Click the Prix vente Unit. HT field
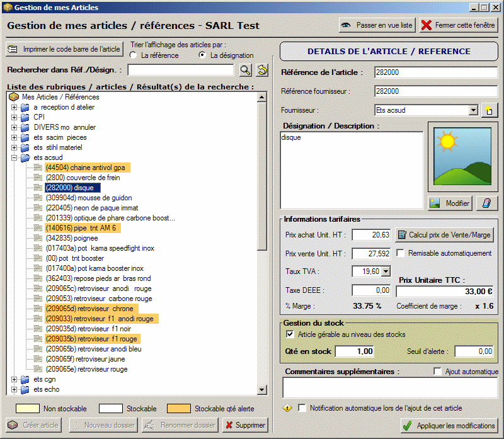Screen dimensions: 504x439 [371, 254]
